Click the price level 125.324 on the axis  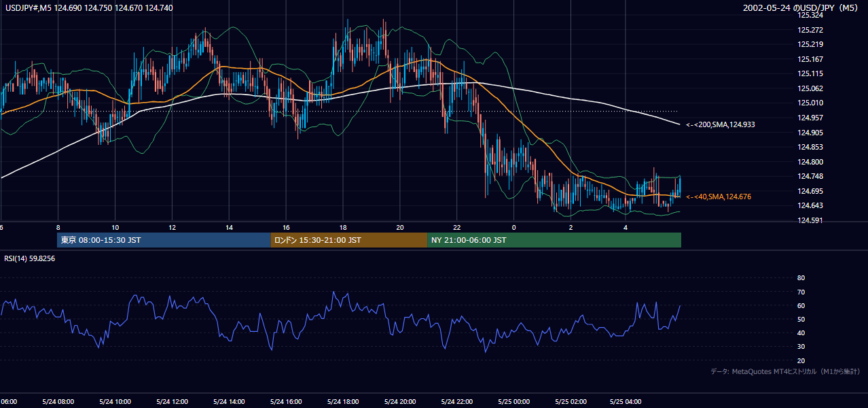[810, 15]
